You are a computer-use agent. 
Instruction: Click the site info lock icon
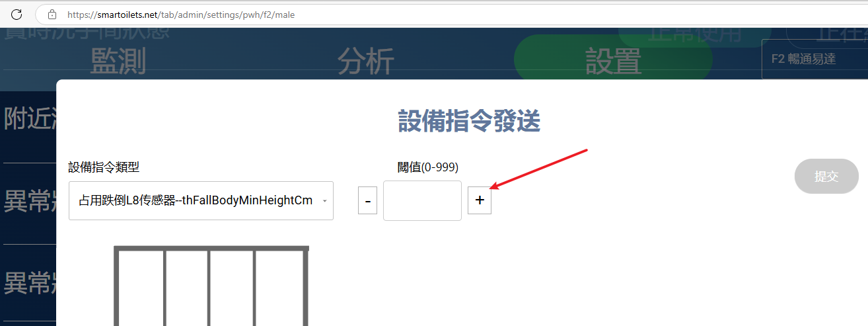coord(52,14)
